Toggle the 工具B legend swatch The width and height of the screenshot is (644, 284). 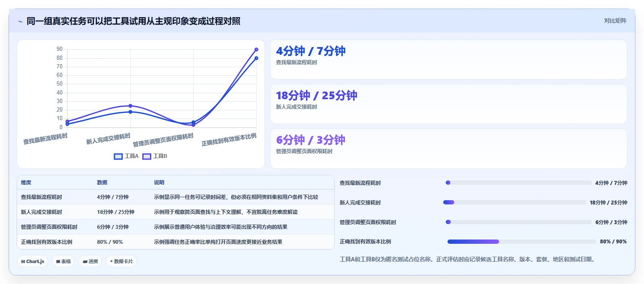pos(147,156)
